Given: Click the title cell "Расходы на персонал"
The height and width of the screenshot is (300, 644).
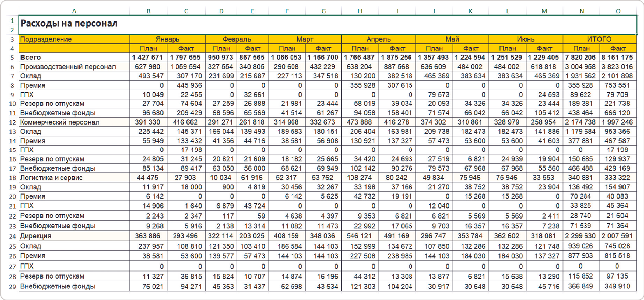Looking at the screenshot, I should point(69,24).
